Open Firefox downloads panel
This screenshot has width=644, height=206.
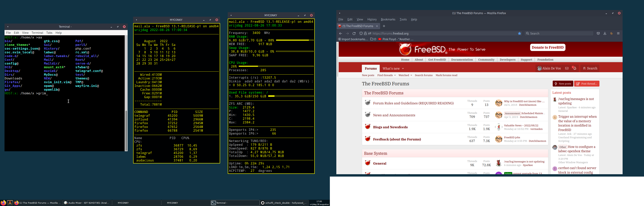click(605, 34)
